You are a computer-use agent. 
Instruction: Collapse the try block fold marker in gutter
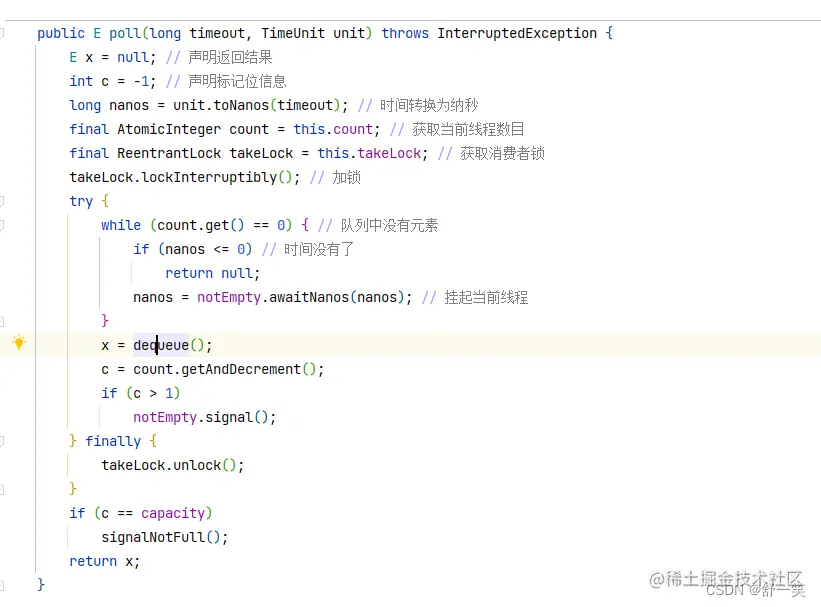tap(2, 201)
